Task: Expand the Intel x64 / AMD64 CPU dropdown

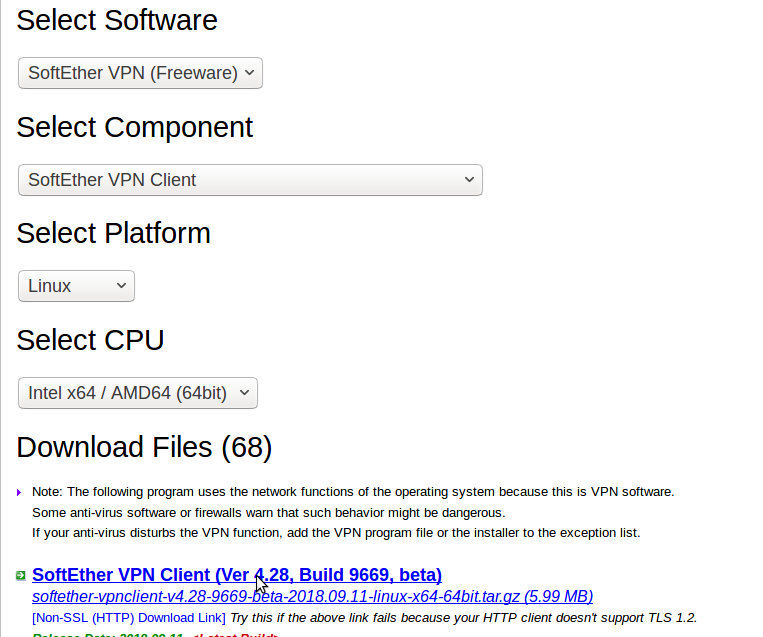Action: tap(138, 393)
